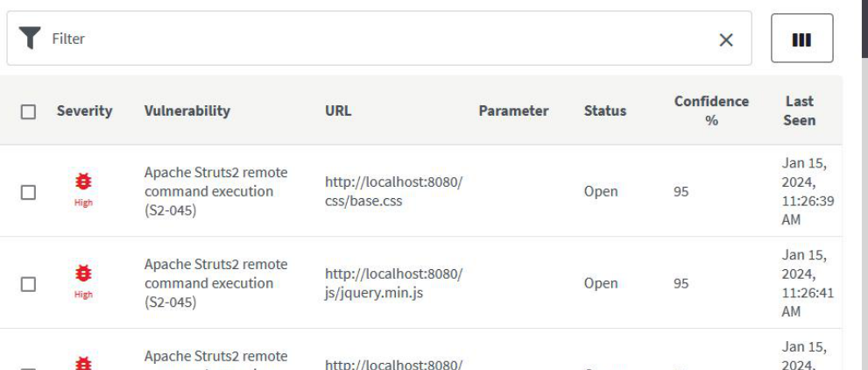Clear the filter with the X icon

(726, 39)
